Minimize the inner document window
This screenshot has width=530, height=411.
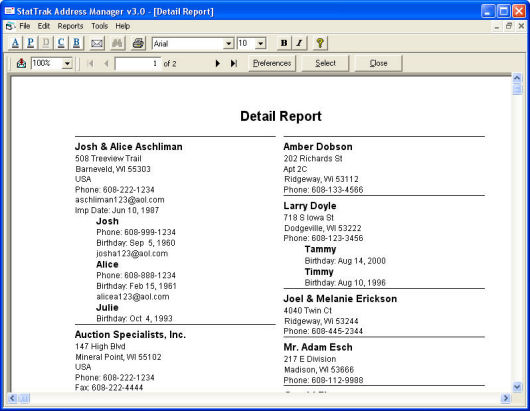(x=497, y=26)
